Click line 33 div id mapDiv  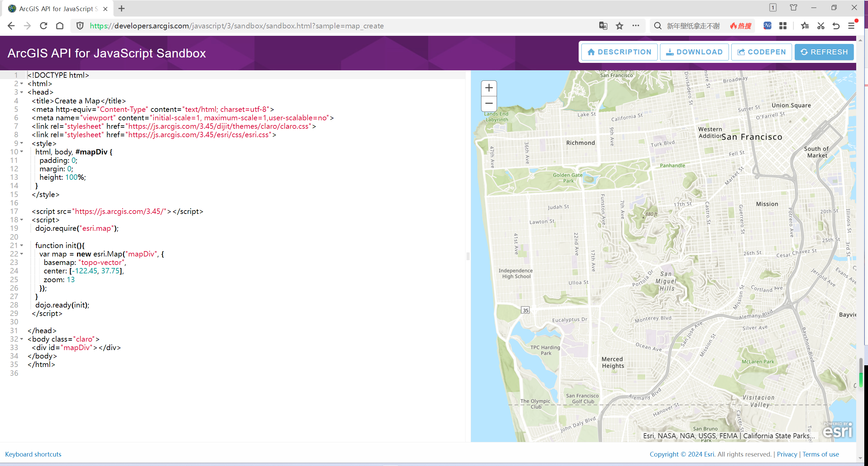76,348
